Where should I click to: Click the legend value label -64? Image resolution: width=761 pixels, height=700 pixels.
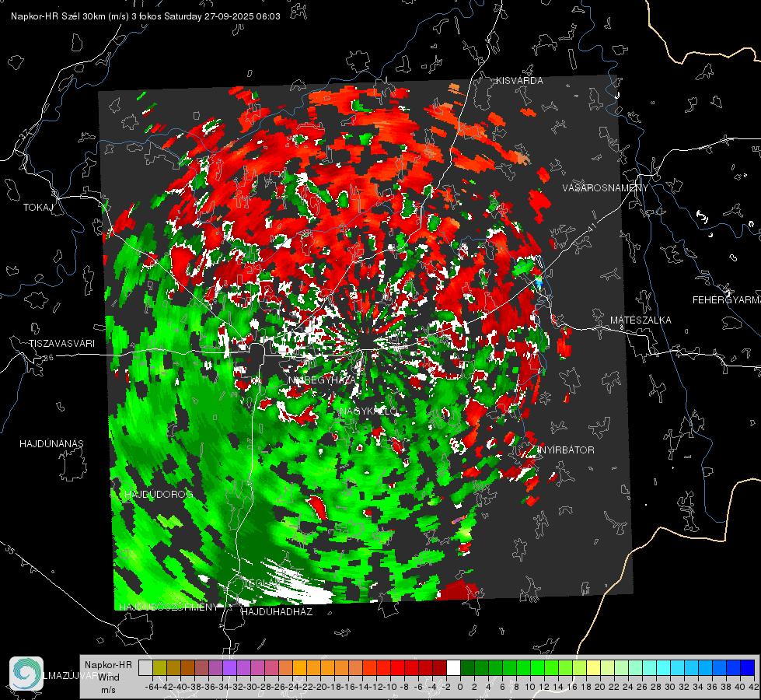[152, 687]
